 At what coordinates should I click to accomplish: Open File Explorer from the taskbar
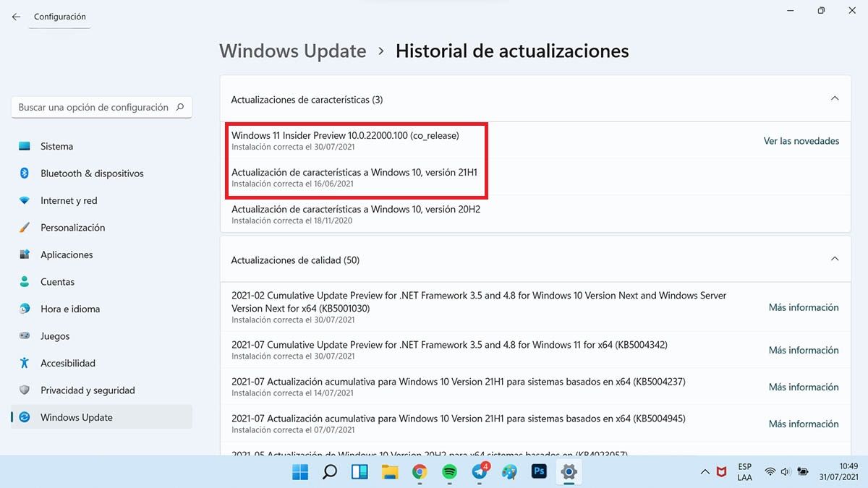pos(390,472)
